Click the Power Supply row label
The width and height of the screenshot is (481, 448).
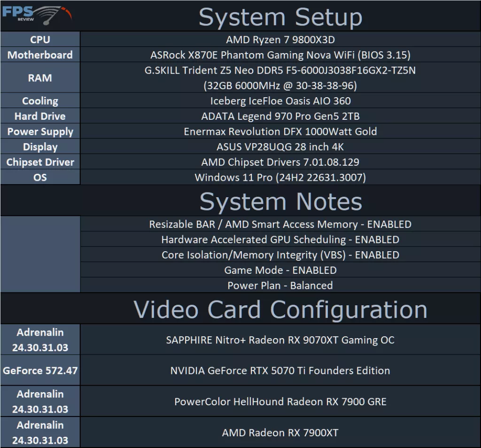click(x=40, y=131)
